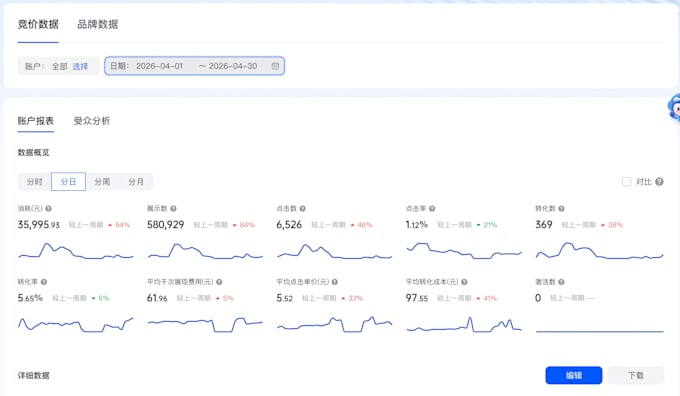Click the blue 编辑 button

(x=574, y=375)
